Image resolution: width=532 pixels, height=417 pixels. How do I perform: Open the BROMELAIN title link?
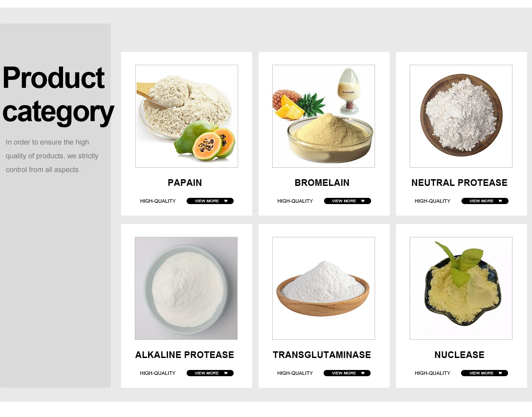322,183
